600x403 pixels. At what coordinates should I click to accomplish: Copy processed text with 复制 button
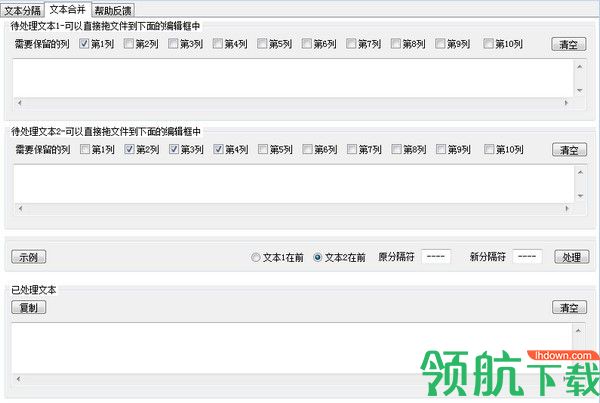coord(29,307)
